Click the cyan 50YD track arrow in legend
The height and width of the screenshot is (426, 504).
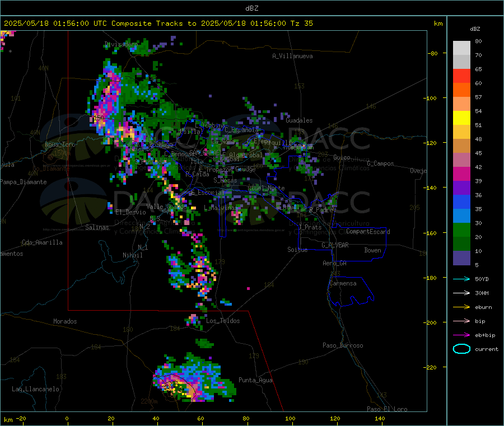[x=461, y=279]
